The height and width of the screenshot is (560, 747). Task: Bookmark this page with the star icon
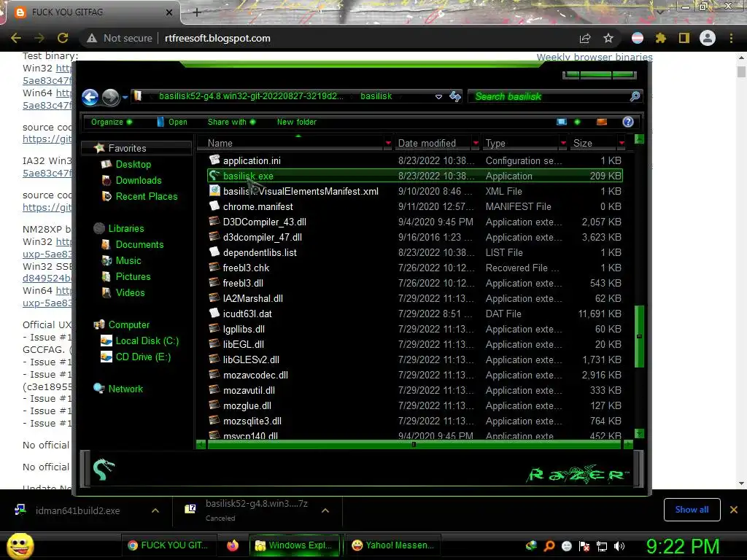pyautogui.click(x=608, y=38)
